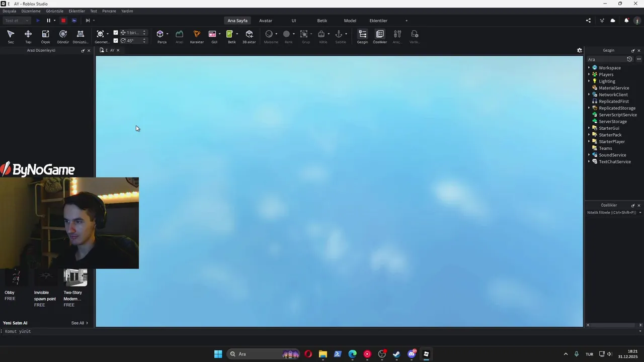Open the Varlık manager
This screenshot has width=644, height=362.
pyautogui.click(x=415, y=36)
